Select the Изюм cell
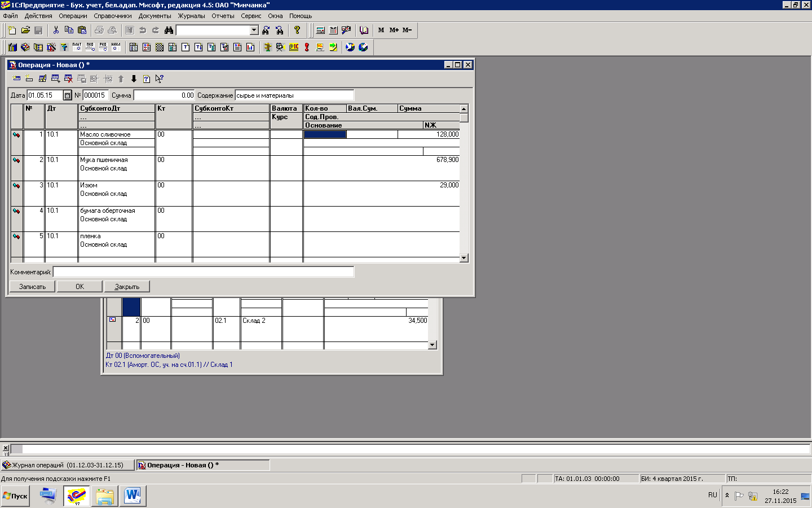Screen dimensions: 812x508 tap(117, 185)
